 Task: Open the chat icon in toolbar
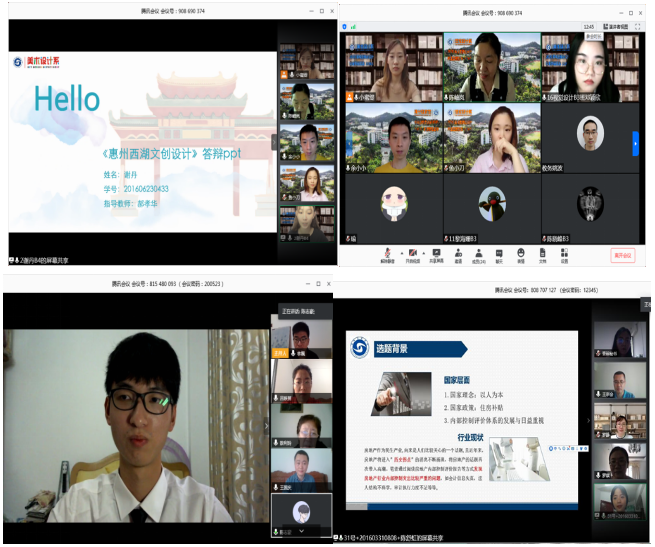click(x=501, y=253)
